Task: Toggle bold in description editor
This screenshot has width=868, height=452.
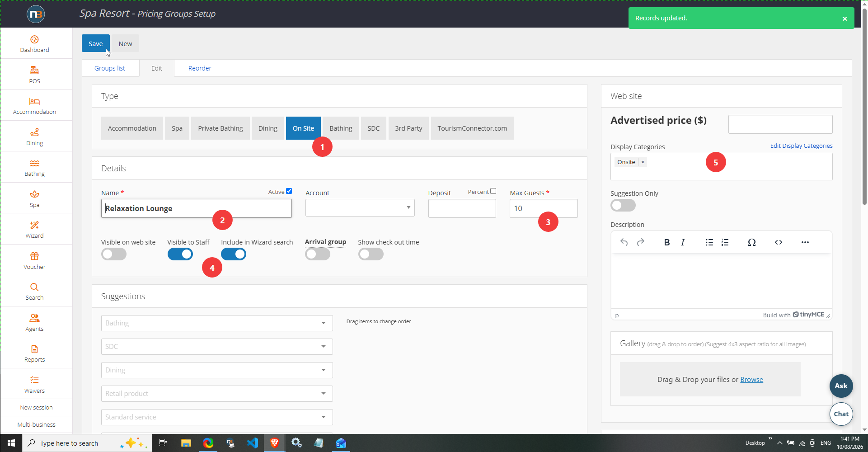Action: tap(666, 242)
